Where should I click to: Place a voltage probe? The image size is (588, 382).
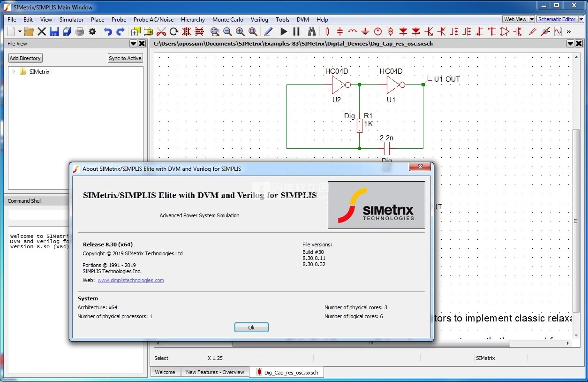tap(533, 31)
